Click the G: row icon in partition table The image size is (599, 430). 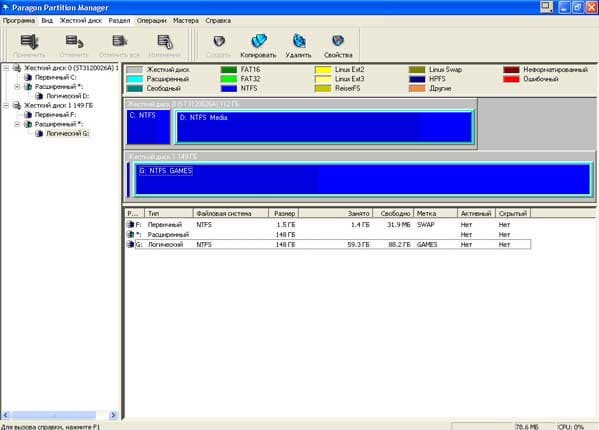131,244
